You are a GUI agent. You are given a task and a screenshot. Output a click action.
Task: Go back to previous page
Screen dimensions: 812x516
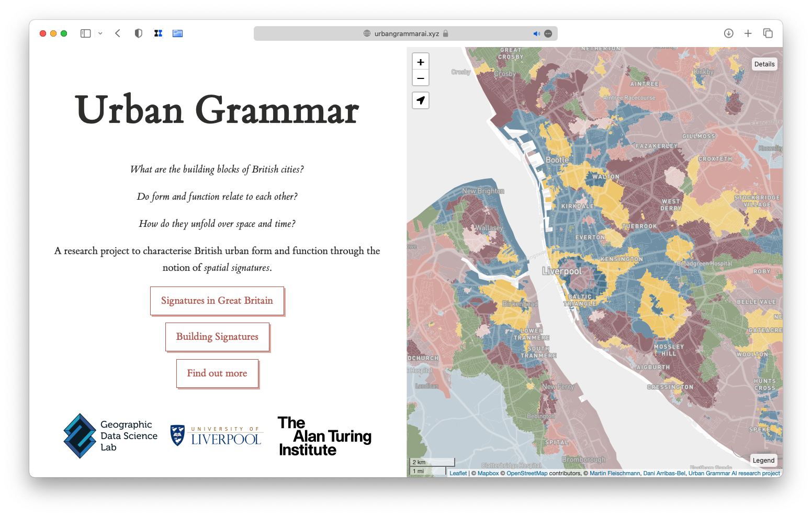(x=118, y=33)
